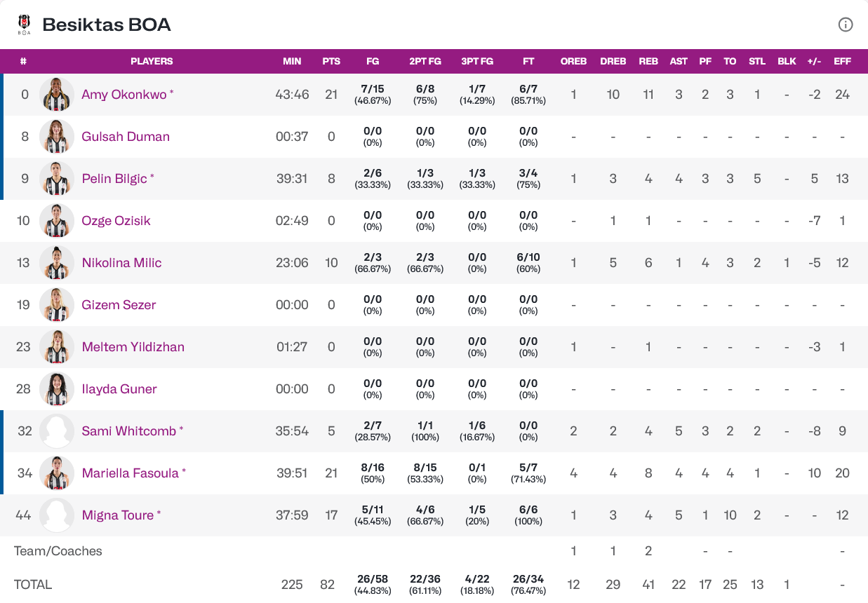Click the EFF column header
This screenshot has height=603, width=868.
click(842, 61)
